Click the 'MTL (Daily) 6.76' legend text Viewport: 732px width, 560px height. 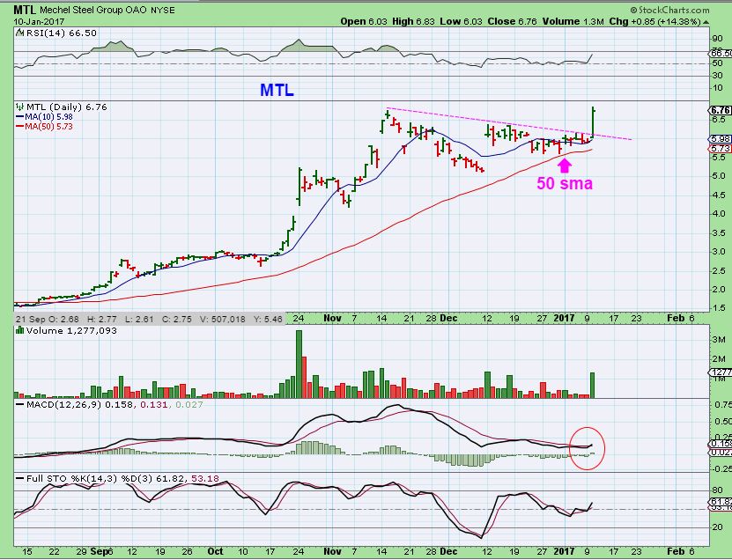(66, 107)
